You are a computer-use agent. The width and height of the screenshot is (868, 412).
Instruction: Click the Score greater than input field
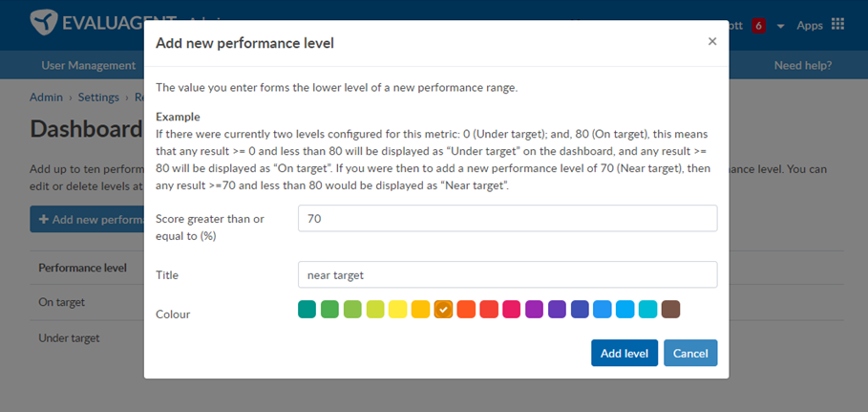coord(507,218)
